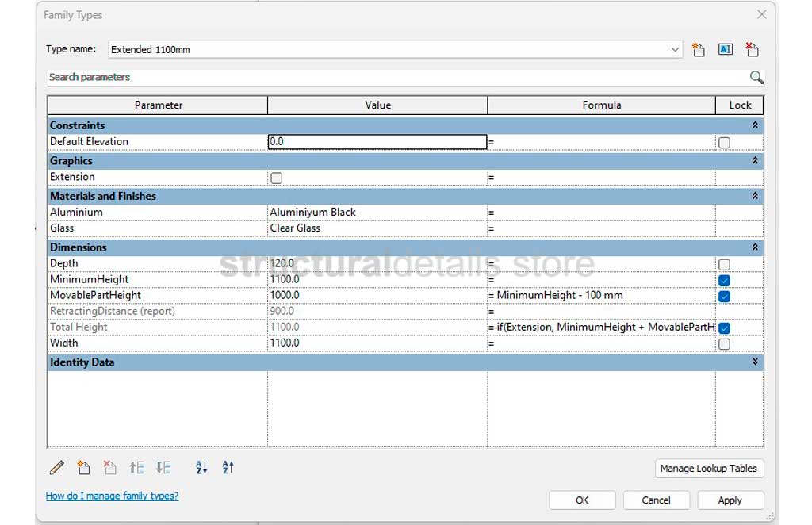Click the Rename Type icon

725,49
